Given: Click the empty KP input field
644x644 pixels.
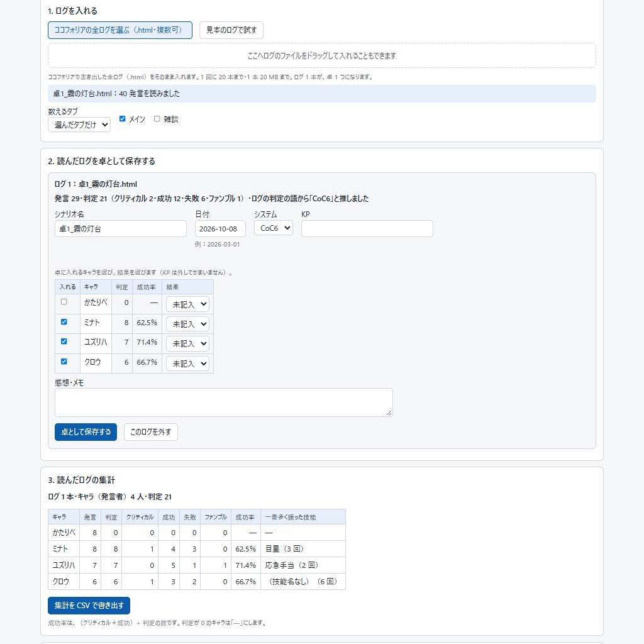Looking at the screenshot, I should [367, 229].
